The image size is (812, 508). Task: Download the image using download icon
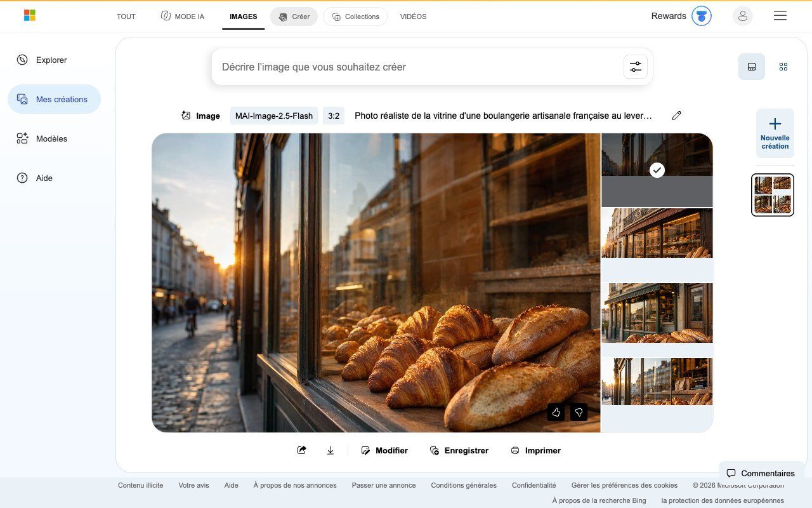(331, 450)
